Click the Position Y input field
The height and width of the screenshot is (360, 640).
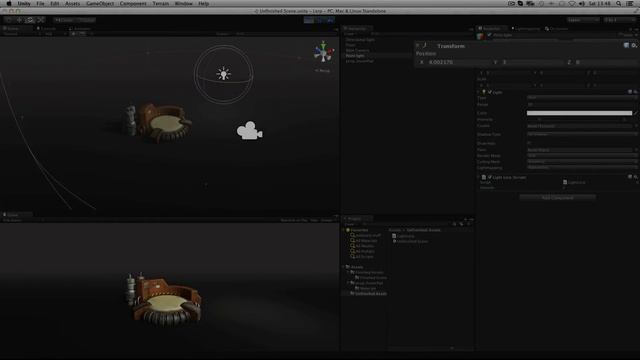pos(532,62)
